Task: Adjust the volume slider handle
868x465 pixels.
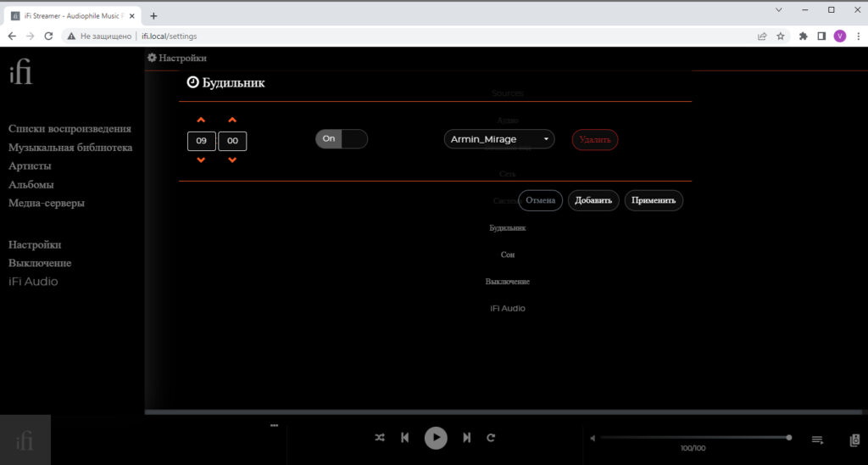Action: click(789, 438)
